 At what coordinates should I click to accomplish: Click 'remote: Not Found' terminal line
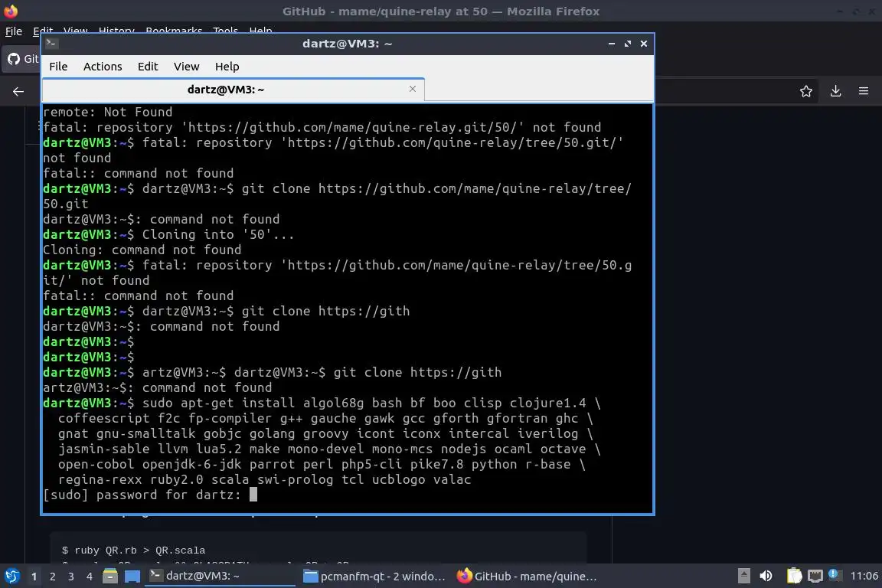107,112
